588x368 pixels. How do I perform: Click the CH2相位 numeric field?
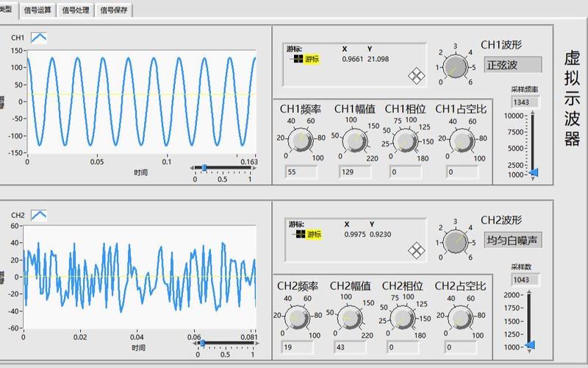(x=403, y=347)
